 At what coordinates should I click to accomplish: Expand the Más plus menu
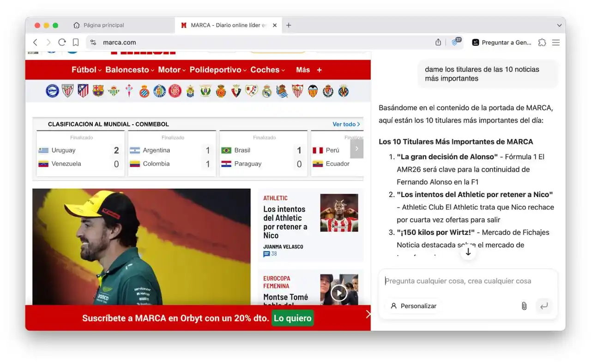point(309,70)
